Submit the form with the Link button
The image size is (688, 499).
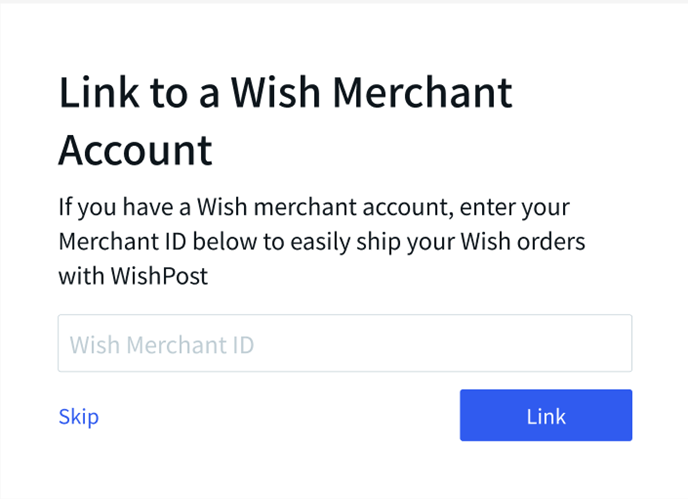546,415
